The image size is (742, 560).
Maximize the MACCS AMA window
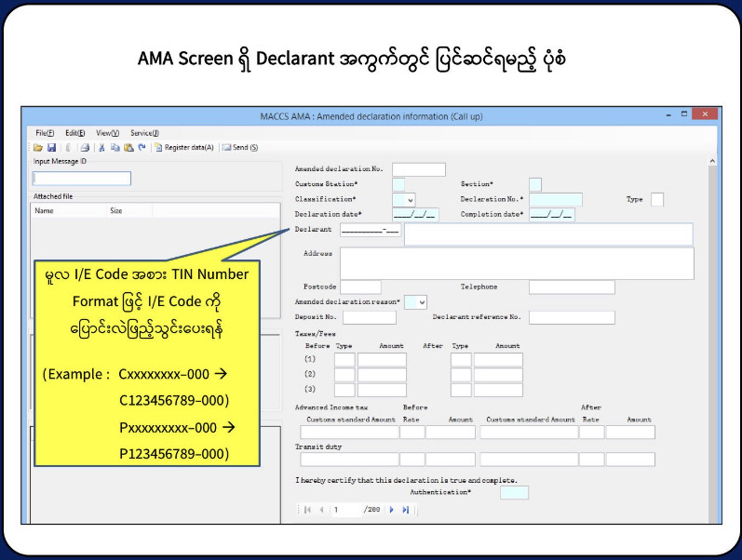[683, 114]
